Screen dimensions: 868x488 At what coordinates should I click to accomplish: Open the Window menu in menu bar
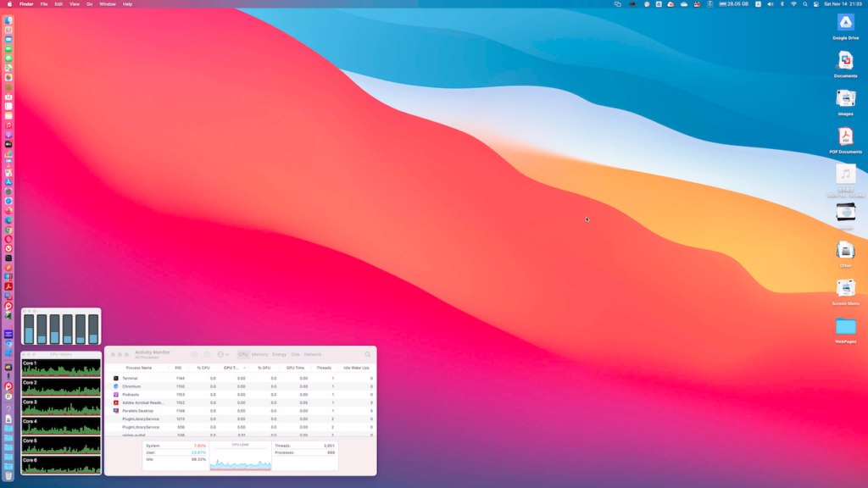pos(108,4)
